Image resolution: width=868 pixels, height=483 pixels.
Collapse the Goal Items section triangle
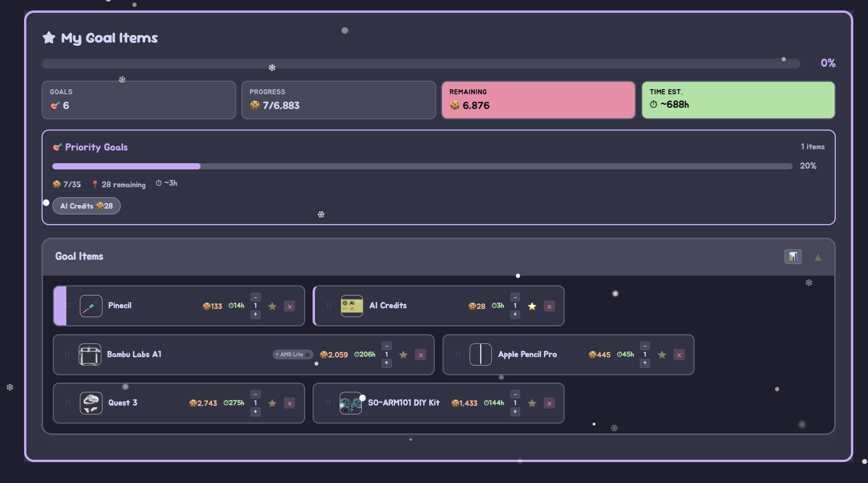(x=818, y=257)
